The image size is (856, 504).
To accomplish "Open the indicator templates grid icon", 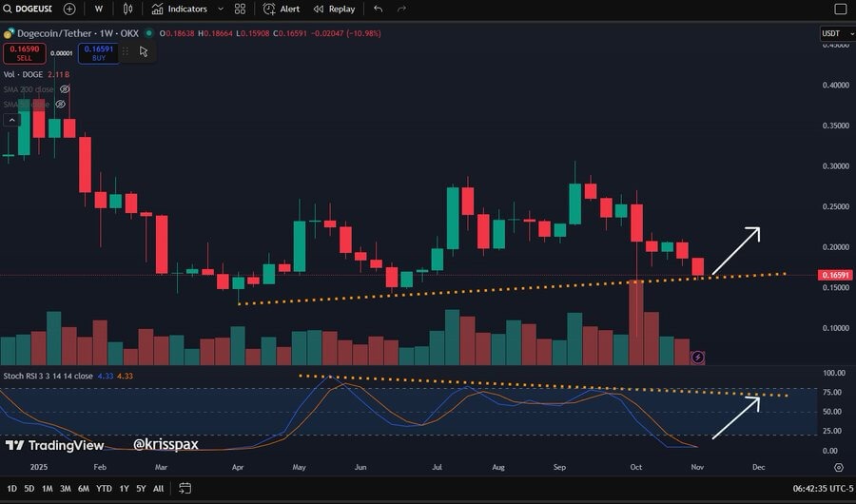I will tap(240, 9).
